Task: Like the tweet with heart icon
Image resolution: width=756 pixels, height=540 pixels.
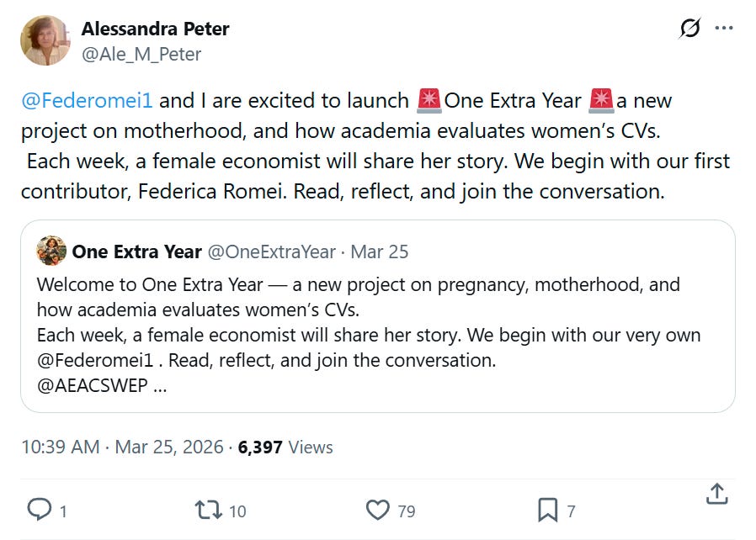Action: click(x=379, y=509)
